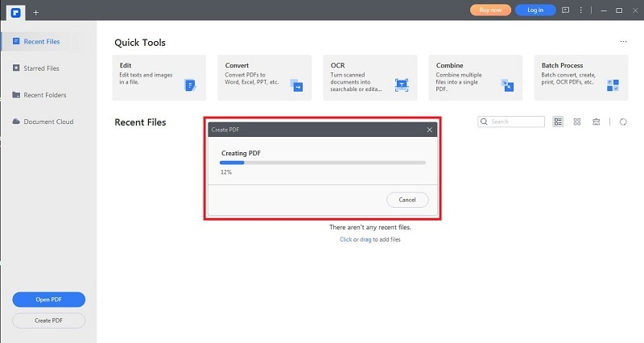Open the title bar kebab menu
Viewport: 644px width, 343px height.
click(582, 10)
